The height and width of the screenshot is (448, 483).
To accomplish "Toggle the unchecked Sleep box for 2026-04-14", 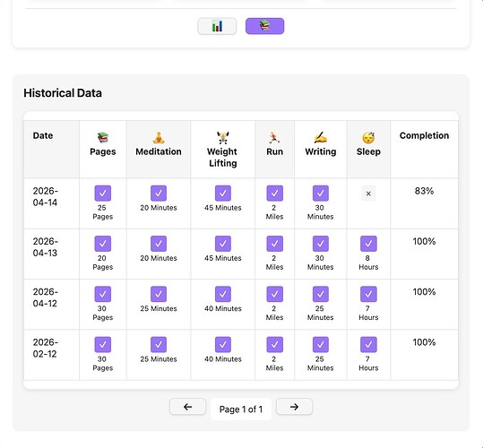I will (368, 194).
